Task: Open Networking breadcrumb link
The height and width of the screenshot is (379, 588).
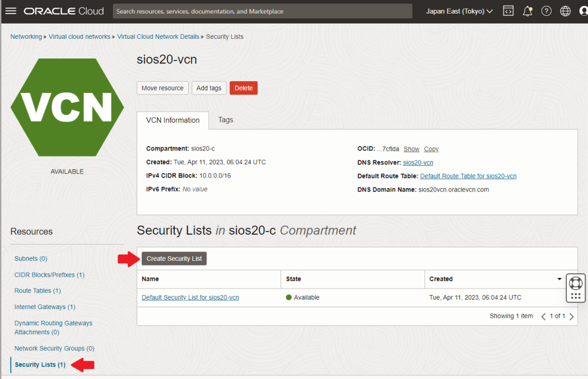Action: (x=26, y=36)
